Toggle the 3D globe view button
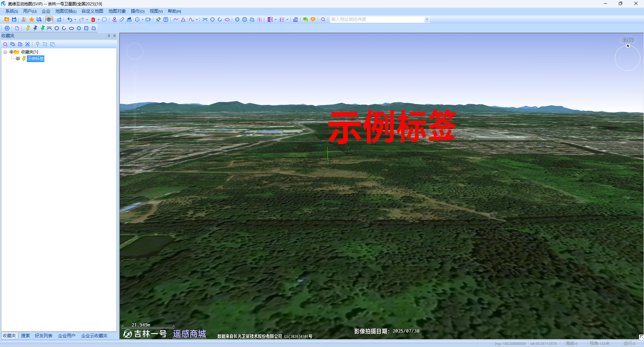This screenshot has width=644, height=347. [x=49, y=19]
